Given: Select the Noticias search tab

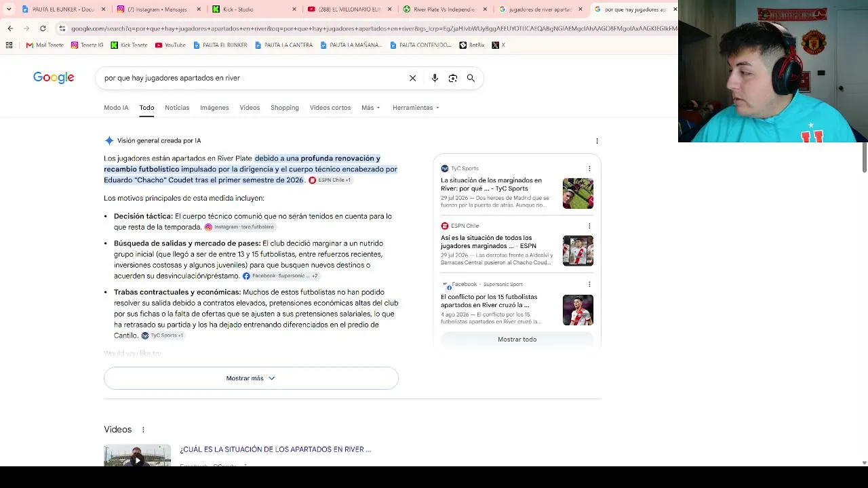Looking at the screenshot, I should (x=177, y=108).
